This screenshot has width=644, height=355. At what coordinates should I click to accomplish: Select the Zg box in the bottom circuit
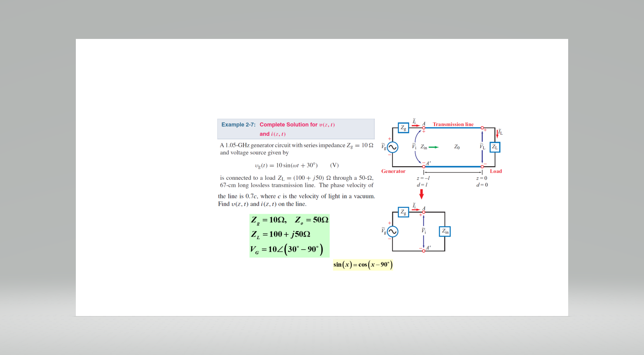coord(404,213)
